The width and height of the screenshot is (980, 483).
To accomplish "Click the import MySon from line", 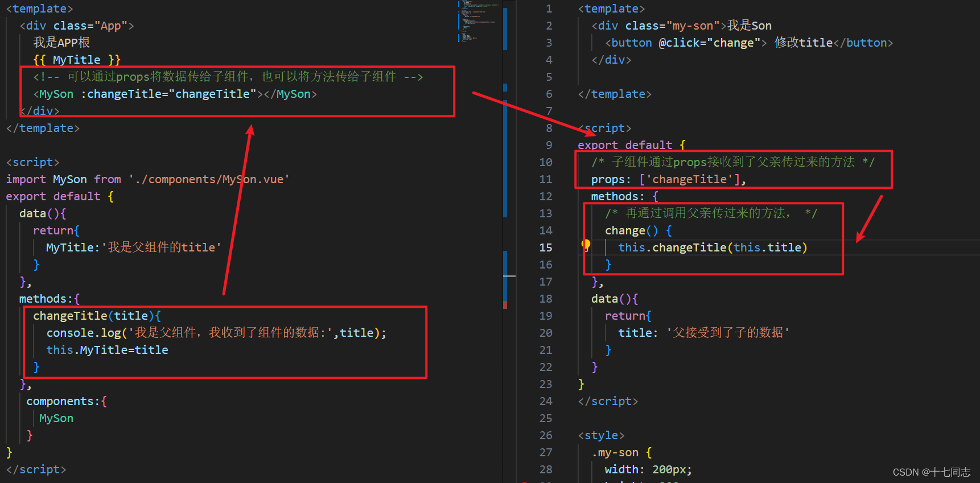I will click(x=148, y=179).
